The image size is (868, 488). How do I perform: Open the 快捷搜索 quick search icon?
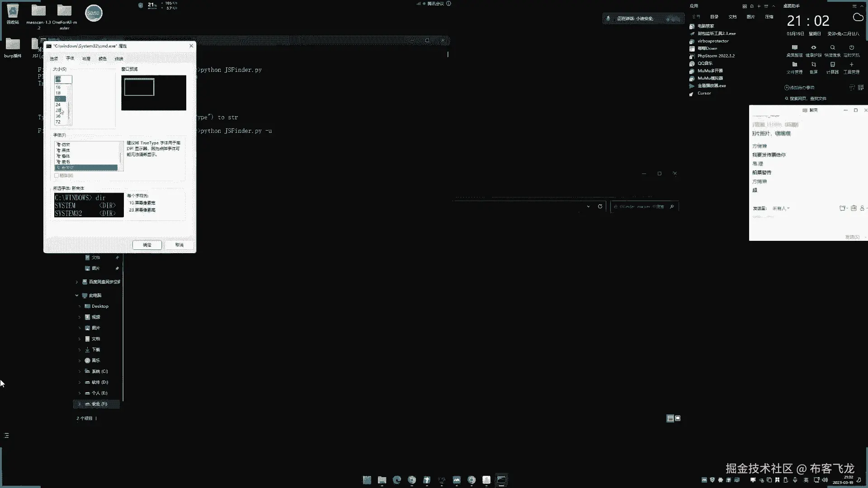pos(832,48)
